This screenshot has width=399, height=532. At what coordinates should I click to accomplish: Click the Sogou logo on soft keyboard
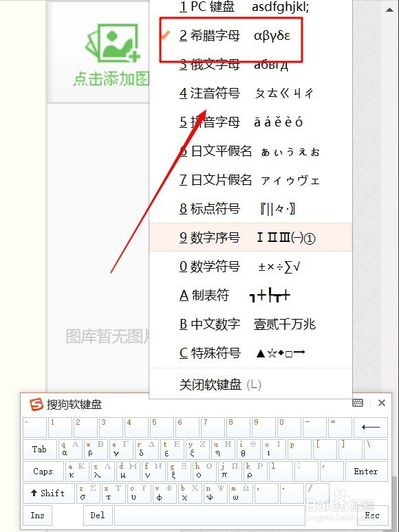click(x=36, y=404)
